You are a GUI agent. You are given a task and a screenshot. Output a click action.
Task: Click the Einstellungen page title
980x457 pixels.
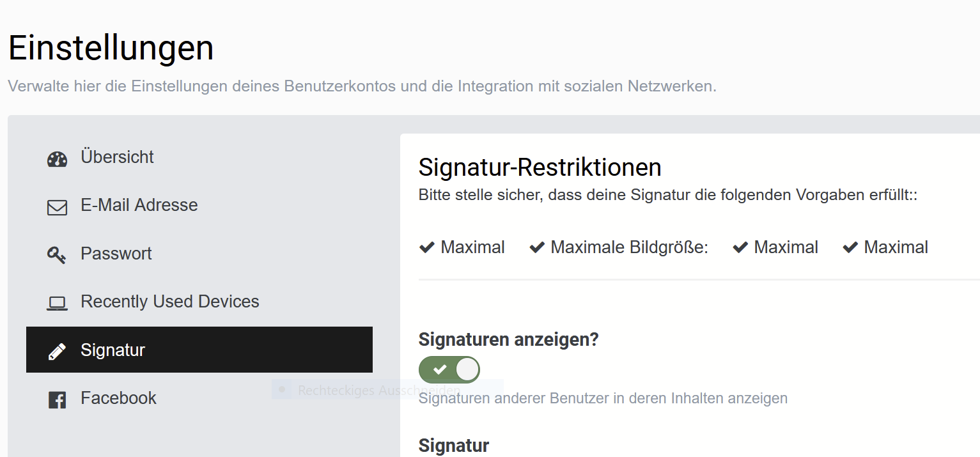111,48
